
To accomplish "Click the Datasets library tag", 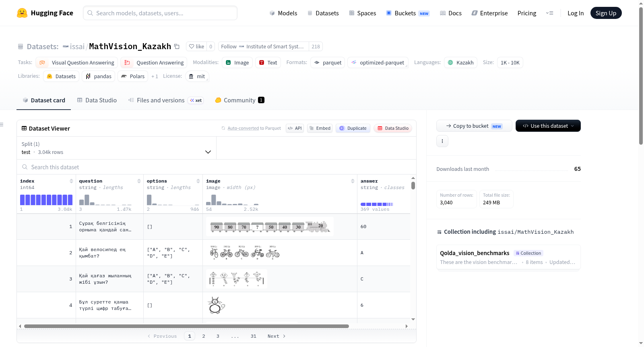I will (61, 76).
